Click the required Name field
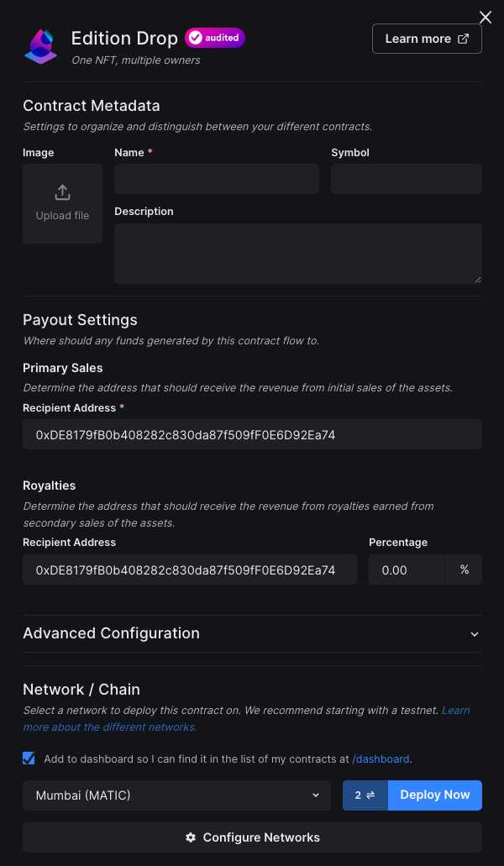The image size is (504, 866). (216, 178)
